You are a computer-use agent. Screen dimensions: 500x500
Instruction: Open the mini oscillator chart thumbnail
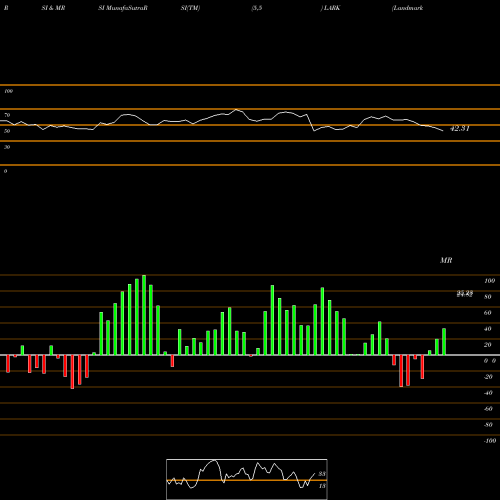point(247,479)
